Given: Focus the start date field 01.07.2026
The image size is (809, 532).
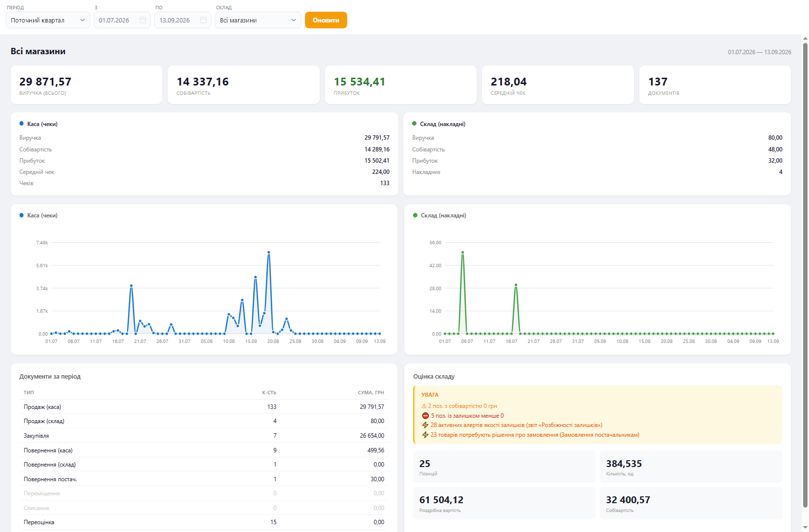Looking at the screenshot, I should [122, 20].
